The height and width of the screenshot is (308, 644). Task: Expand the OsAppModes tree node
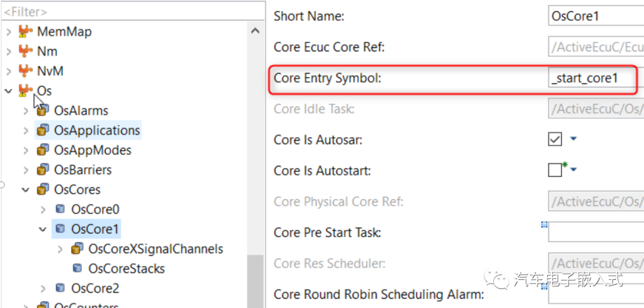click(x=26, y=150)
